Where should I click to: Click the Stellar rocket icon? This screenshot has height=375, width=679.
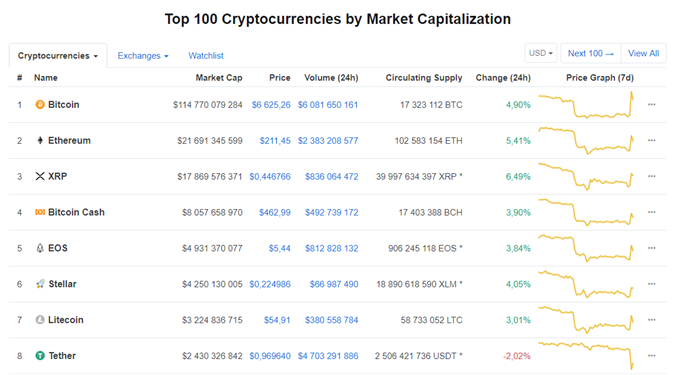[x=40, y=284]
